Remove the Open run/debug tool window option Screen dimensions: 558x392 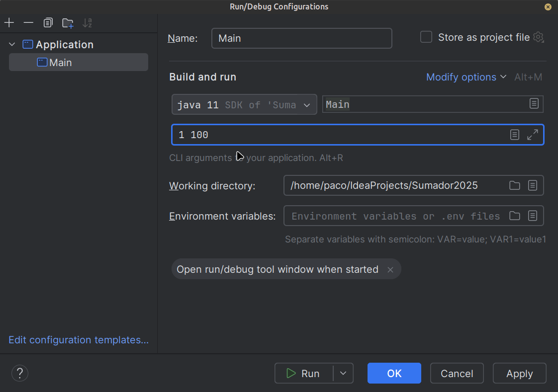(x=390, y=270)
